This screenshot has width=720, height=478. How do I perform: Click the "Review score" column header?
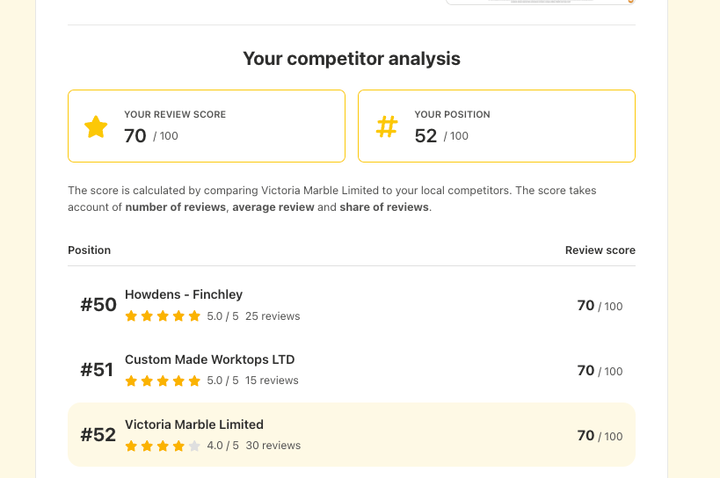click(x=600, y=250)
